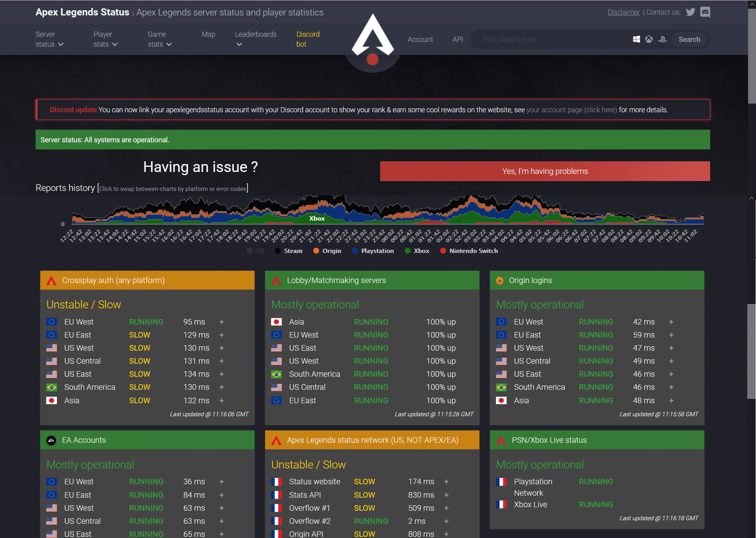756x538 pixels.
Task: Click the reports history chart area
Action: 387,210
